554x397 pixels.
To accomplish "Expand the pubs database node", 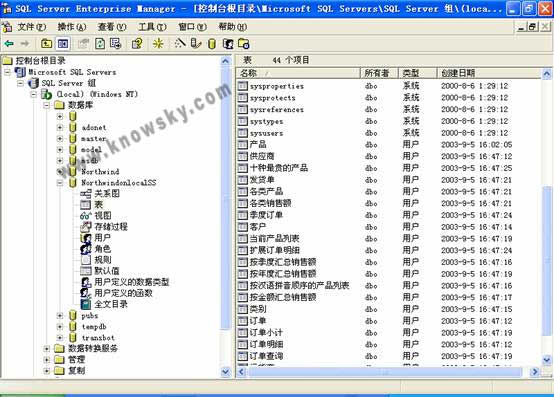I will 60,315.
